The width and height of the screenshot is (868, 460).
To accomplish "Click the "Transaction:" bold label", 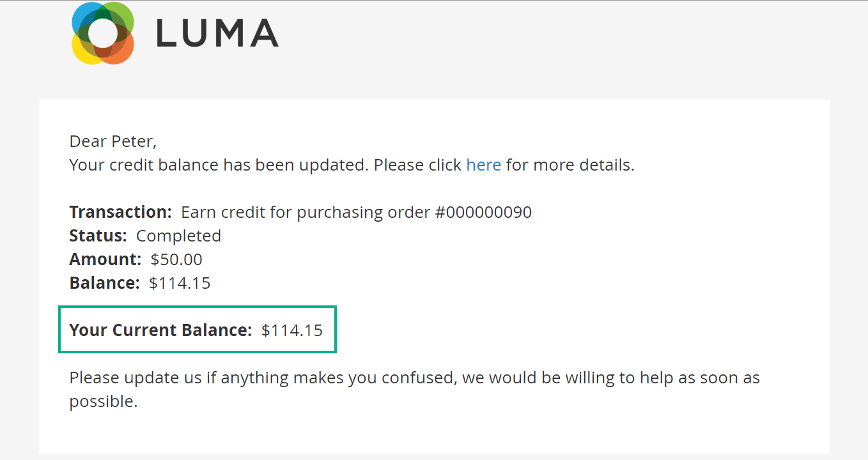I will pos(120,212).
